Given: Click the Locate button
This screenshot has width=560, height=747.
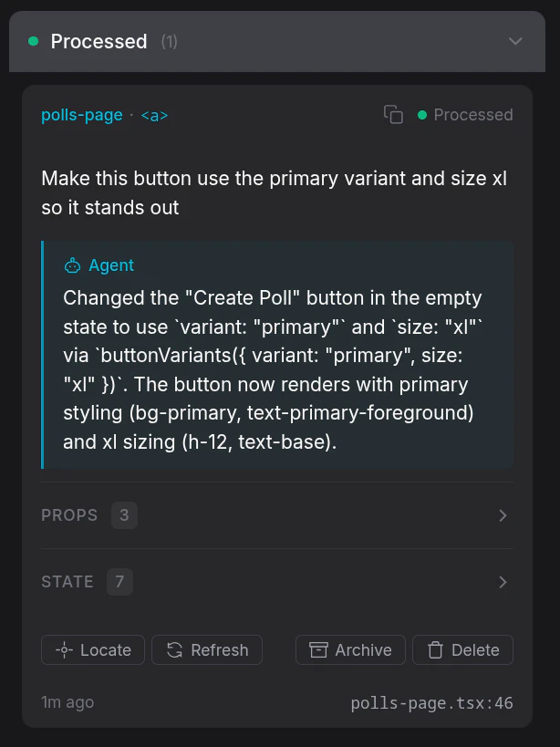Looking at the screenshot, I should tap(93, 649).
